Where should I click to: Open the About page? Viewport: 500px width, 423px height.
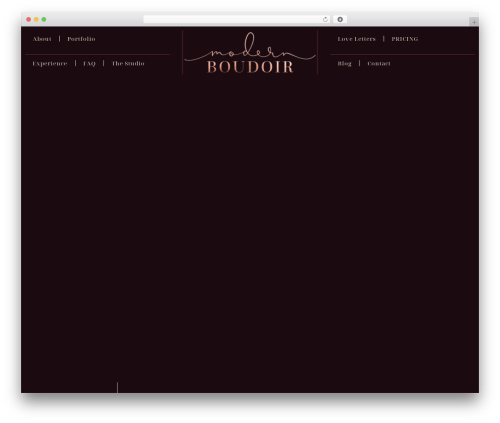pos(42,39)
